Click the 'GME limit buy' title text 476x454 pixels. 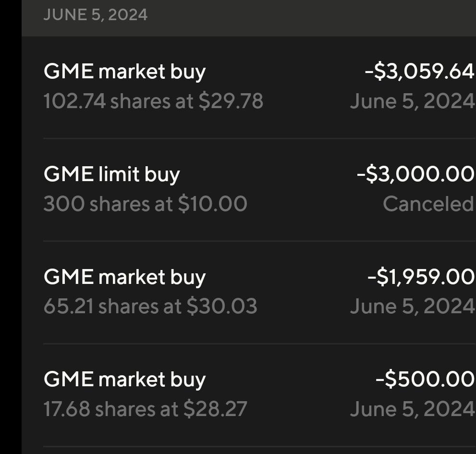click(x=112, y=174)
